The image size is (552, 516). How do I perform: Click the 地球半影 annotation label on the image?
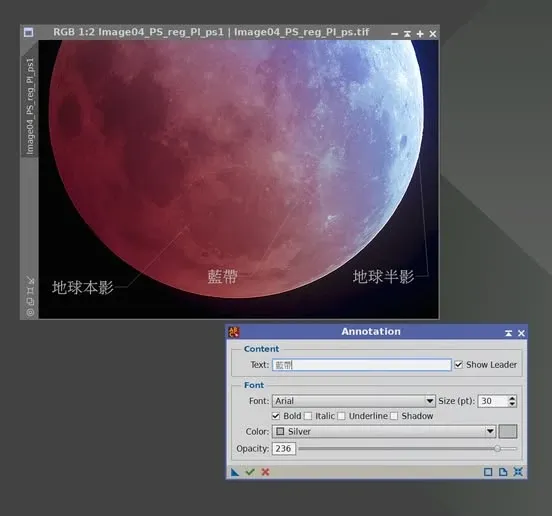click(383, 276)
